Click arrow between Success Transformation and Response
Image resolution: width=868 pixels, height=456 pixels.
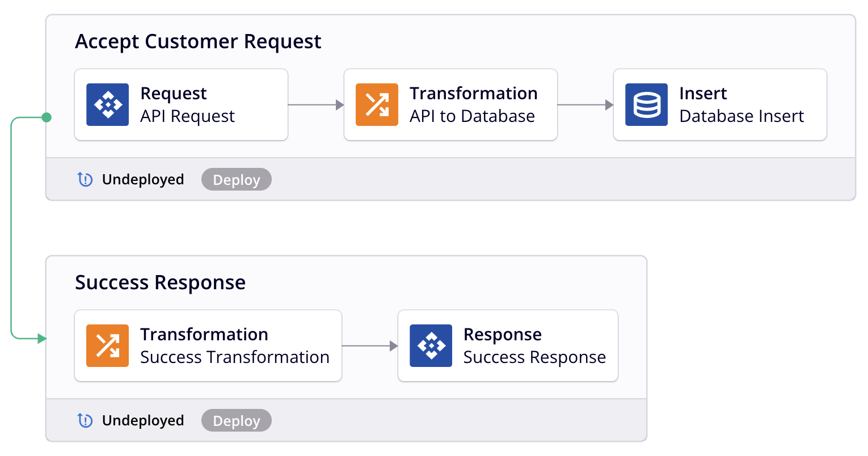pyautogui.click(x=370, y=346)
